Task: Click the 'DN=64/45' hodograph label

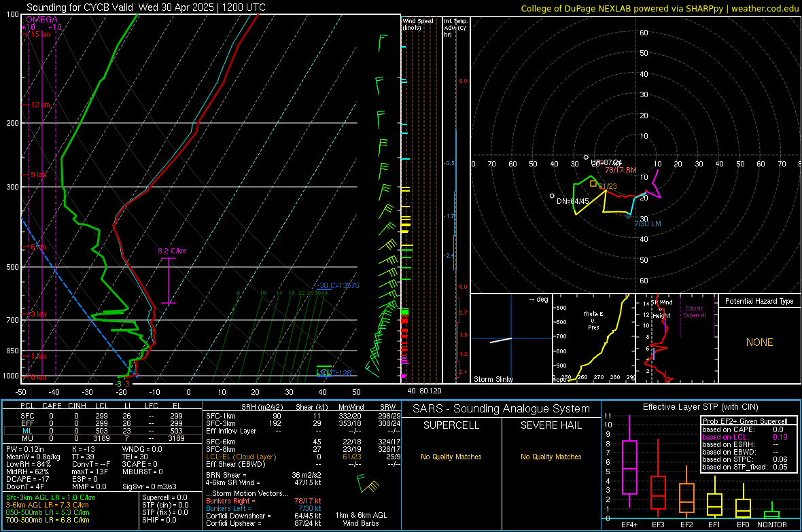Action: (572, 201)
